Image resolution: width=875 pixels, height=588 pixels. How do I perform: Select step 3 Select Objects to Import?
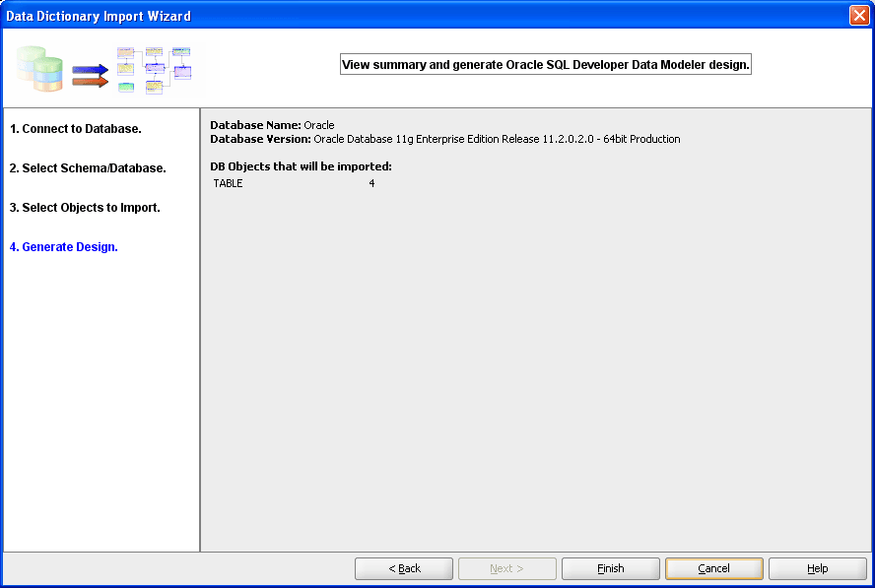coord(85,208)
